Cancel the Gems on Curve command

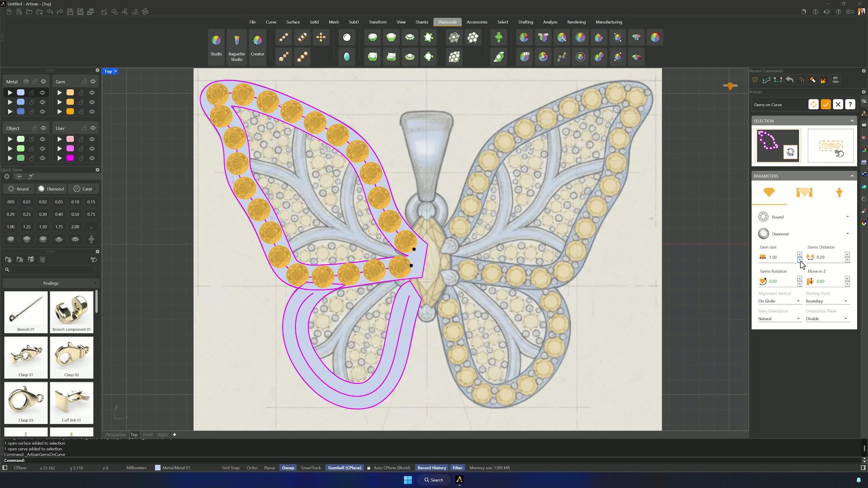point(838,104)
